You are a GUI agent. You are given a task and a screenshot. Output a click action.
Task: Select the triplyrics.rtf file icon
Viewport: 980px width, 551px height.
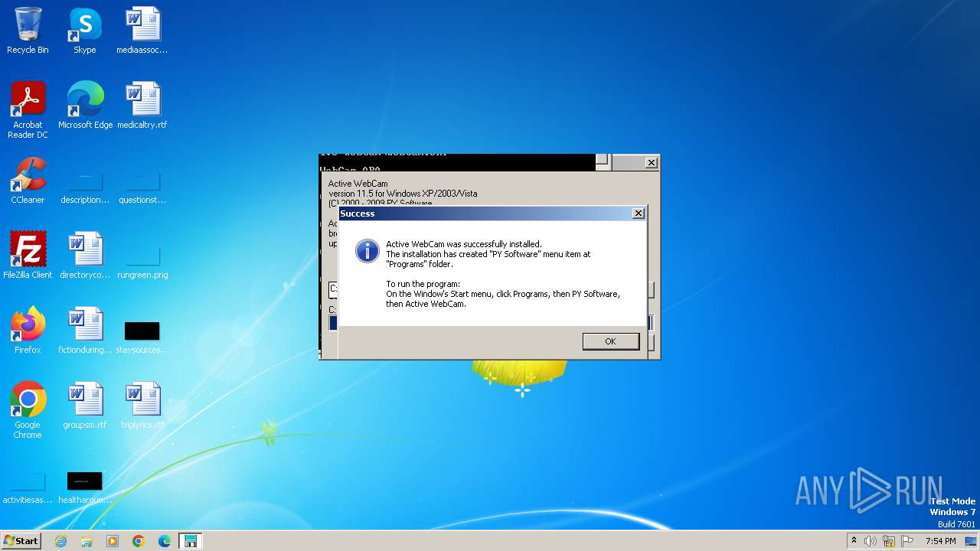point(142,406)
